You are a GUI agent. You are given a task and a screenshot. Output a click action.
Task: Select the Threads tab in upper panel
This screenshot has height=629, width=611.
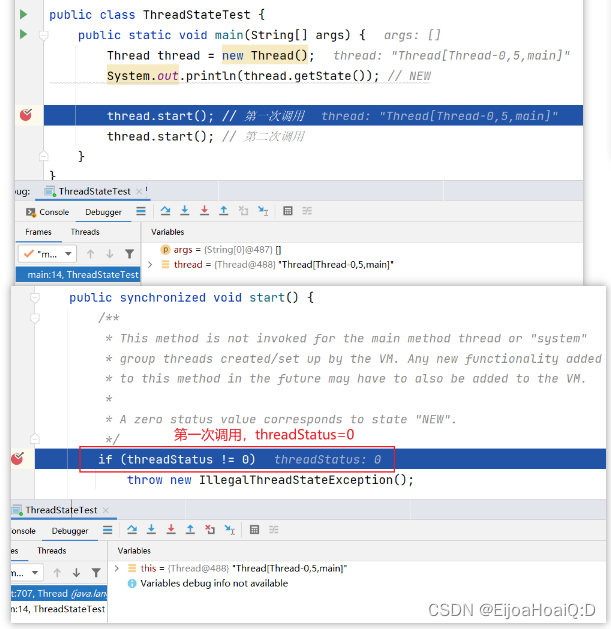[x=85, y=232]
